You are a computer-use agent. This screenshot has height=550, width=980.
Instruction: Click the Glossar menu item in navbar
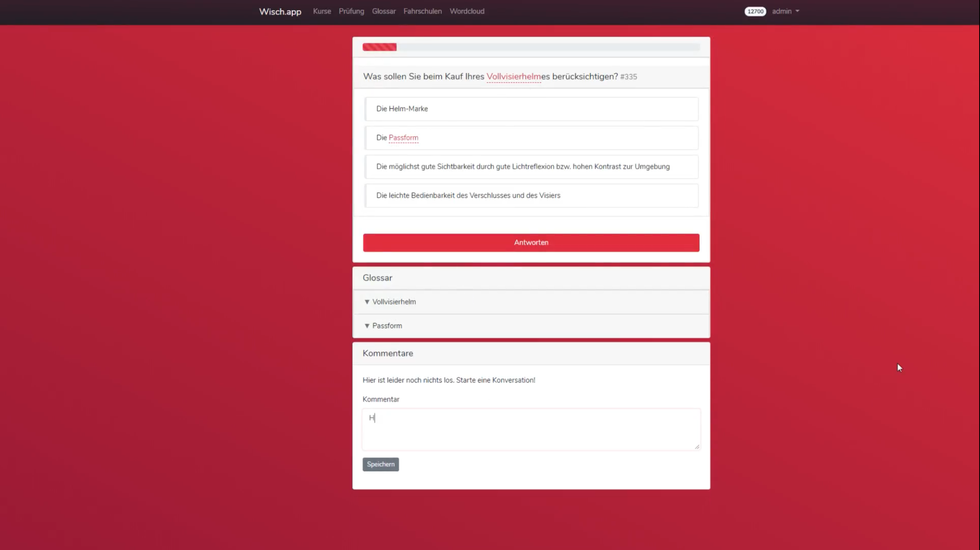[x=384, y=11]
